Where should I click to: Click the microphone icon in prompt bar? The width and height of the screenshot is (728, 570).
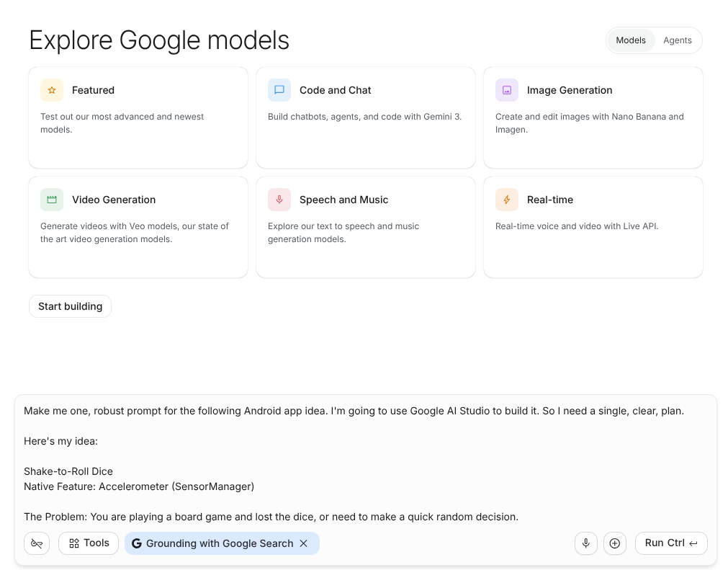coord(586,543)
